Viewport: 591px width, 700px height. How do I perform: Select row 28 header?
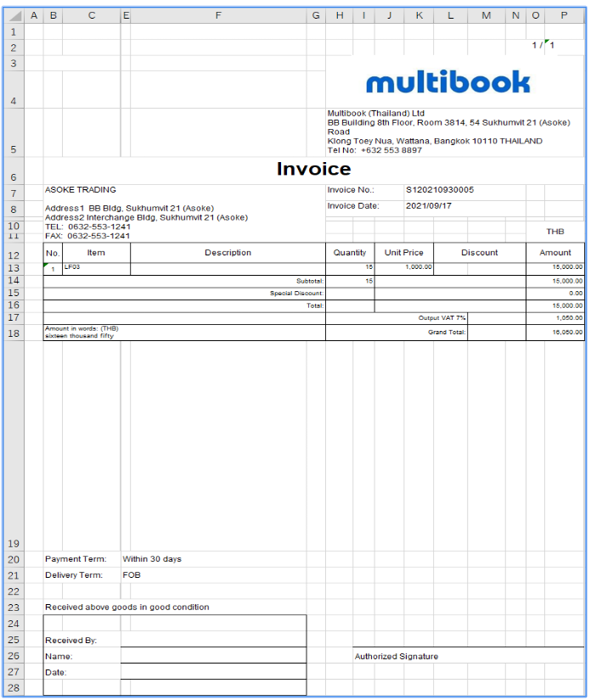pyautogui.click(x=14, y=687)
